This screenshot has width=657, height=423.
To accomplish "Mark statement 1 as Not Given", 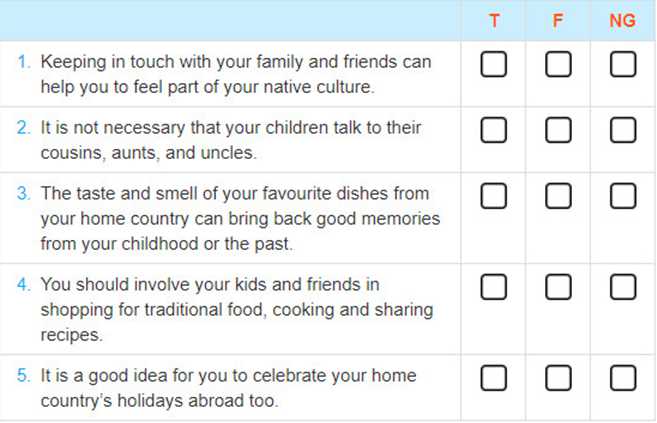I will 623,64.
